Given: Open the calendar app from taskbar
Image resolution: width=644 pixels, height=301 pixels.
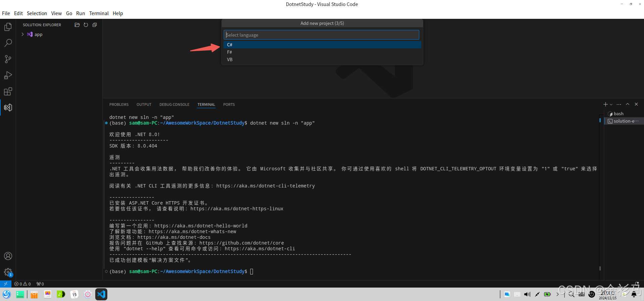Looking at the screenshot, I should click(x=74, y=294).
